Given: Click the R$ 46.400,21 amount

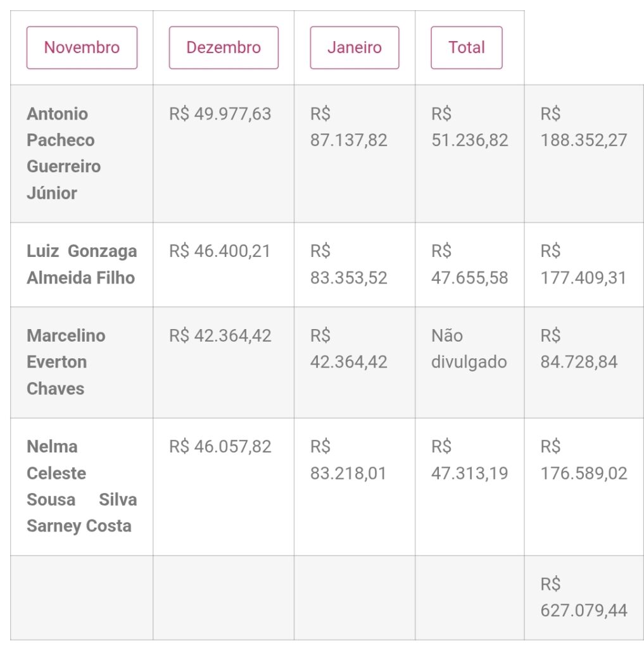Looking at the screenshot, I should tap(219, 251).
